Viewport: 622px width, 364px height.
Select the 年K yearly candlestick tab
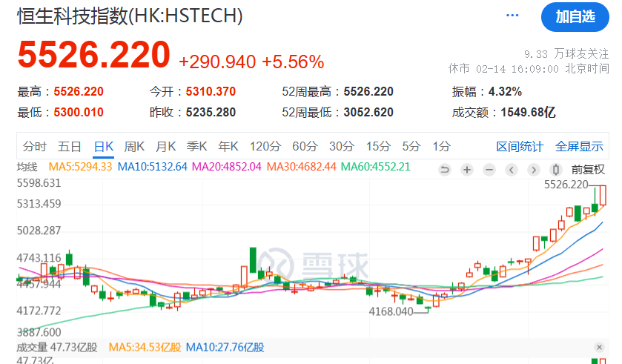point(228,146)
